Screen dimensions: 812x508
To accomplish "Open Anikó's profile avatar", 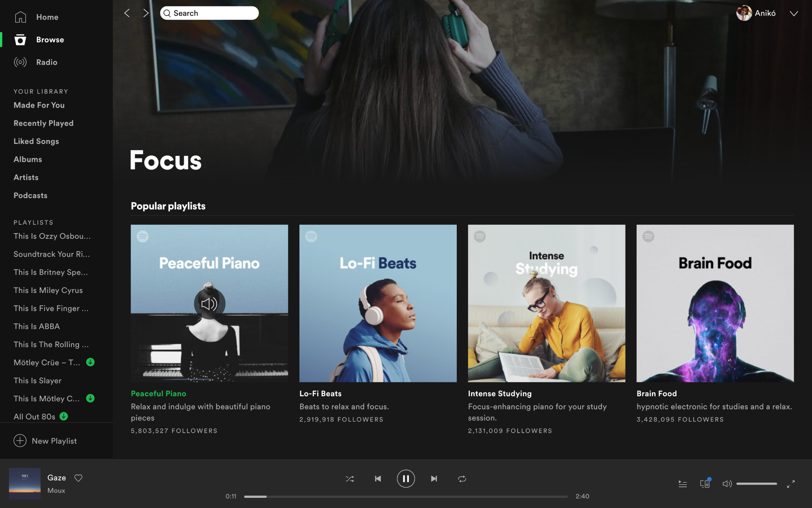I will [744, 13].
